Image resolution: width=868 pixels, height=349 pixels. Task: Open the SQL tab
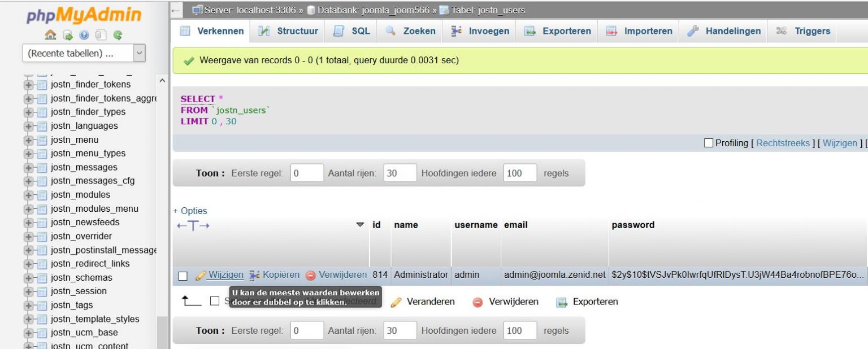click(x=351, y=31)
